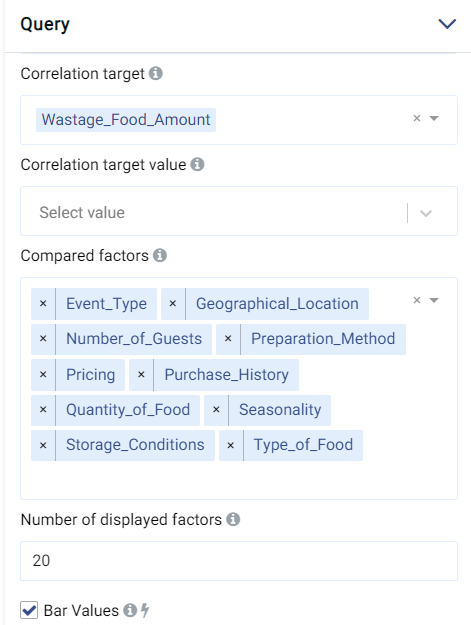Image resolution: width=471 pixels, height=625 pixels.
Task: Click info icon beside Bar Values
Action: (x=130, y=610)
